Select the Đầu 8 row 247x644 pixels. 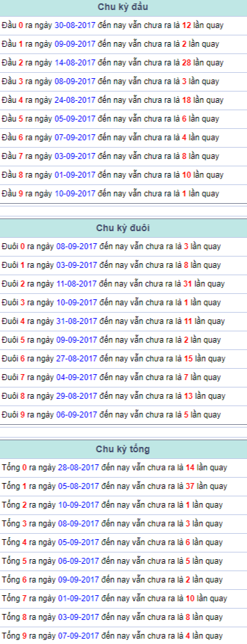tap(123, 175)
